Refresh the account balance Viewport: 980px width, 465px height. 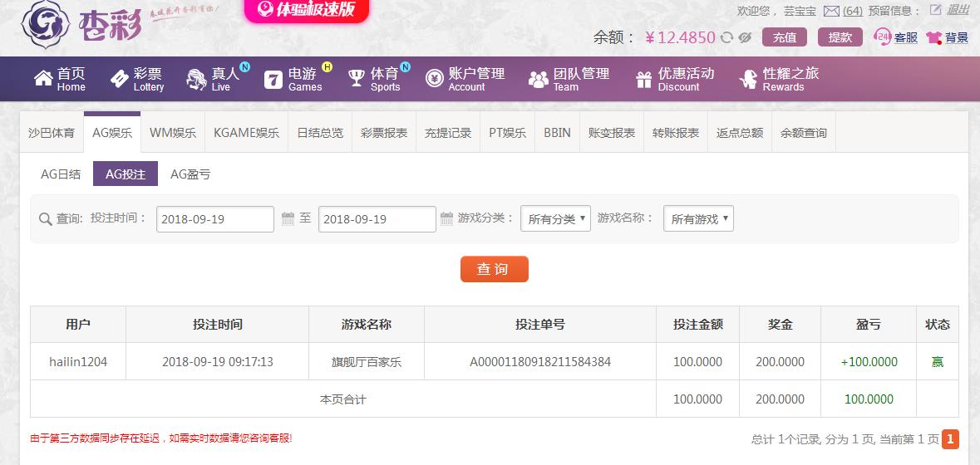coord(726,38)
